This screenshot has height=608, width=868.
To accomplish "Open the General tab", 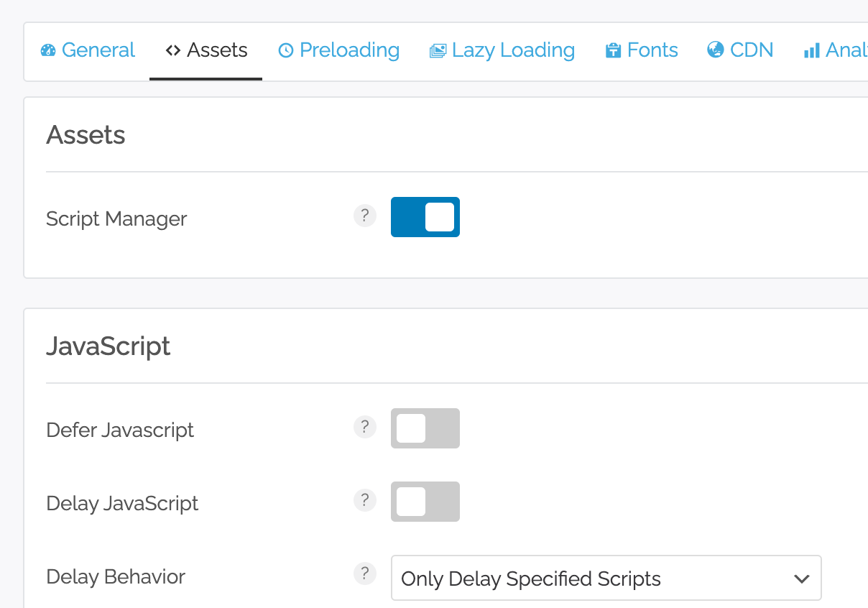I will [88, 50].
